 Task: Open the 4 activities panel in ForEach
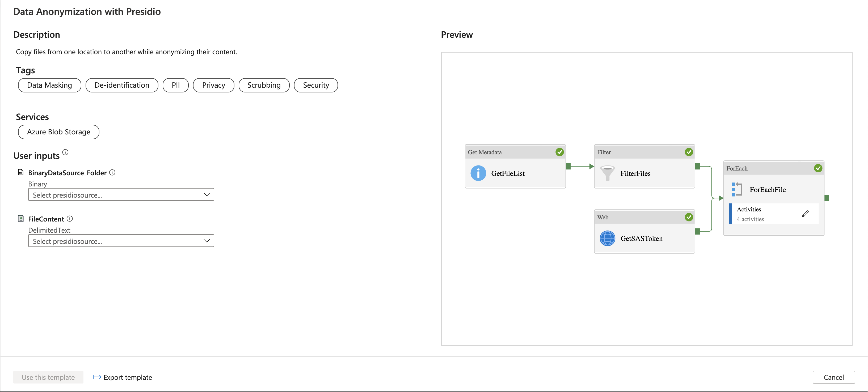click(774, 214)
